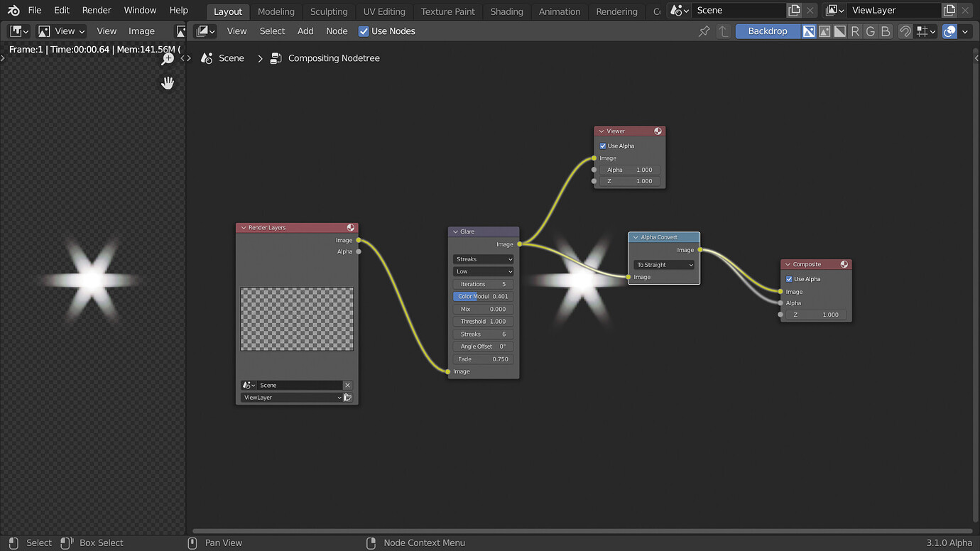Click the Alpha channel display icon
Viewport: 980px width, 551px height.
coord(839,31)
